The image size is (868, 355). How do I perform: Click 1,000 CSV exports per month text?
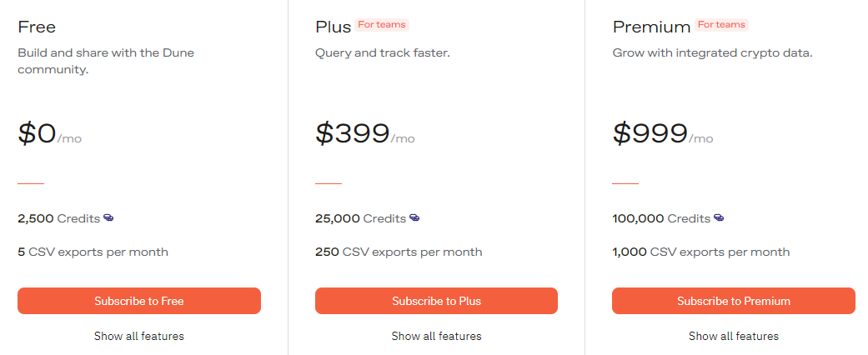701,252
